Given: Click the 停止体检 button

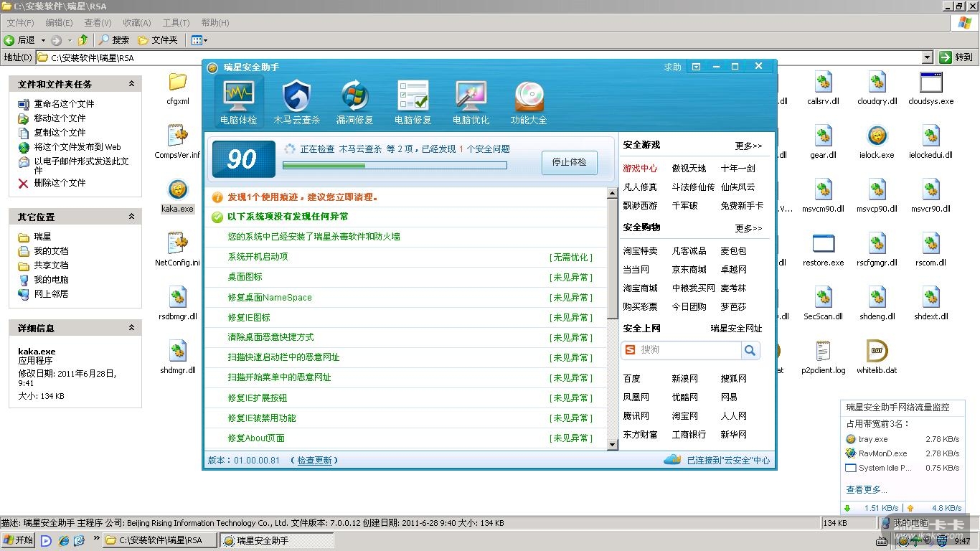Looking at the screenshot, I should [569, 162].
